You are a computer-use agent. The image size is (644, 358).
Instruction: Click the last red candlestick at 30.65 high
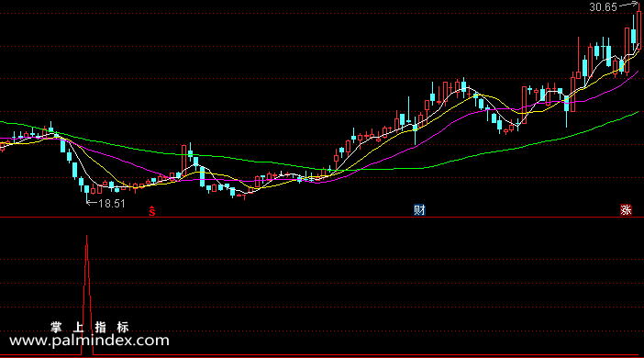click(x=639, y=28)
